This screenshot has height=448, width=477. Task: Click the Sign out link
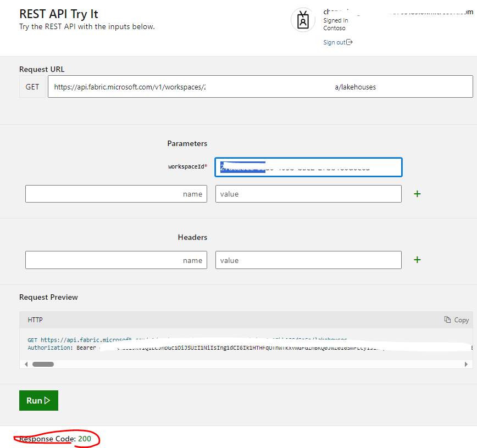tap(334, 42)
